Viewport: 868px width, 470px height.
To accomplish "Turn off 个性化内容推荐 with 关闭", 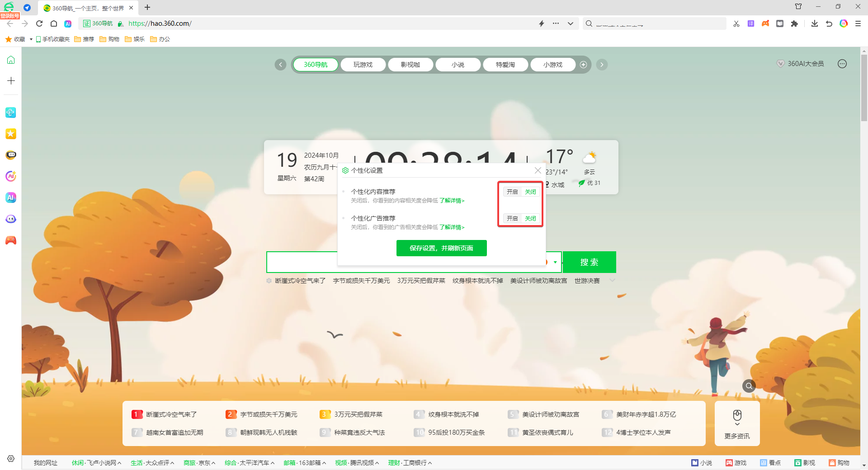I will pyautogui.click(x=530, y=192).
